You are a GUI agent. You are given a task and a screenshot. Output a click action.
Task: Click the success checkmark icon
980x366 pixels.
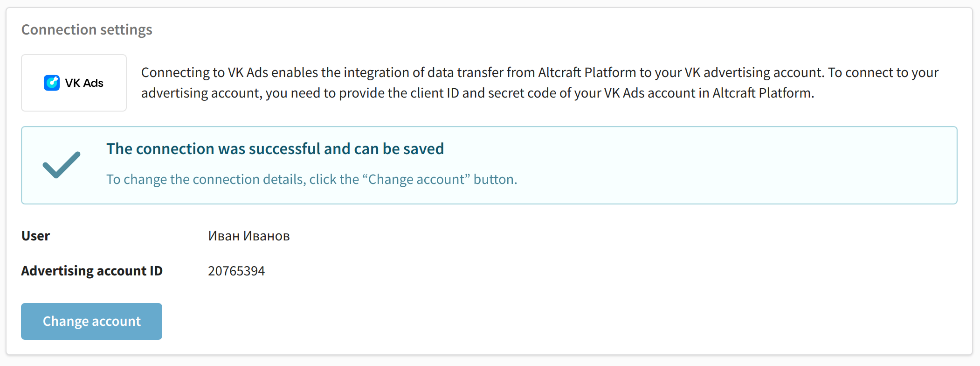click(x=62, y=165)
